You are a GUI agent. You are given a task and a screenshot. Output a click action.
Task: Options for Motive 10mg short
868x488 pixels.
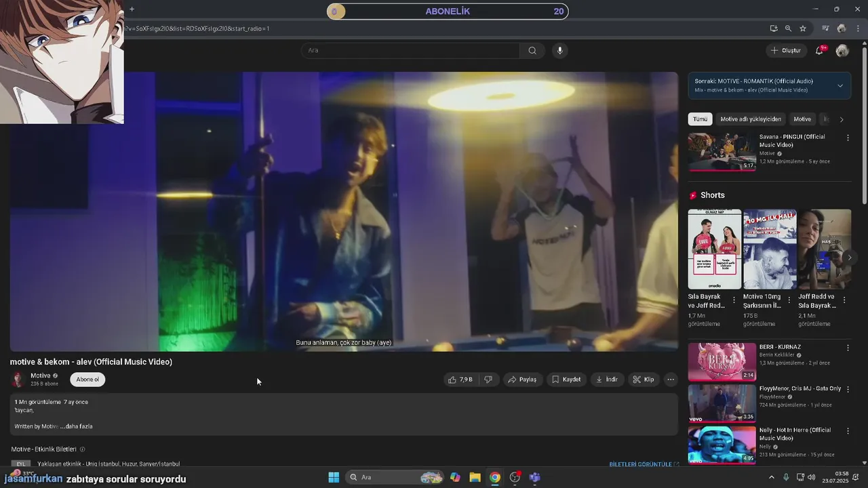point(789,300)
